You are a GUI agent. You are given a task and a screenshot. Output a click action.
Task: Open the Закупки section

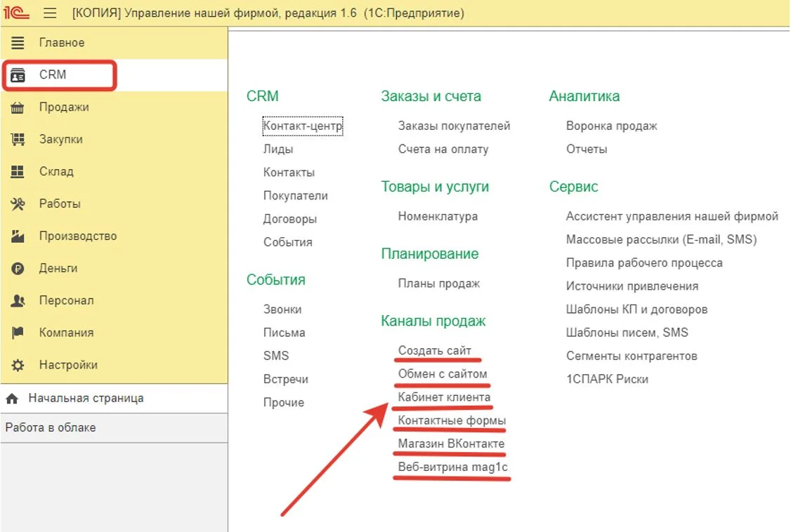(114, 140)
